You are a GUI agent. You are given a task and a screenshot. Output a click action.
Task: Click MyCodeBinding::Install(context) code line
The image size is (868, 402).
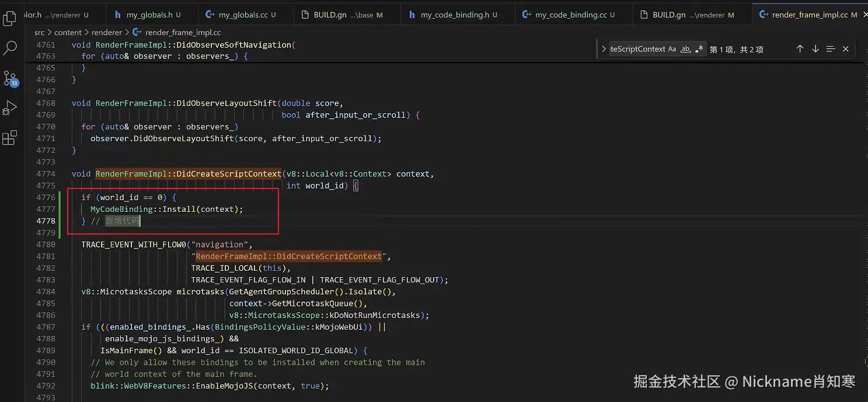click(166, 209)
